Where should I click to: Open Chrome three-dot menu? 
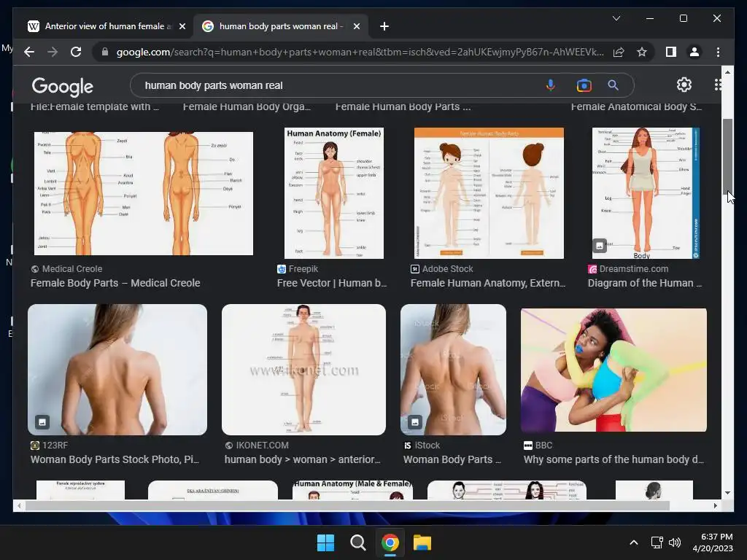tap(718, 52)
